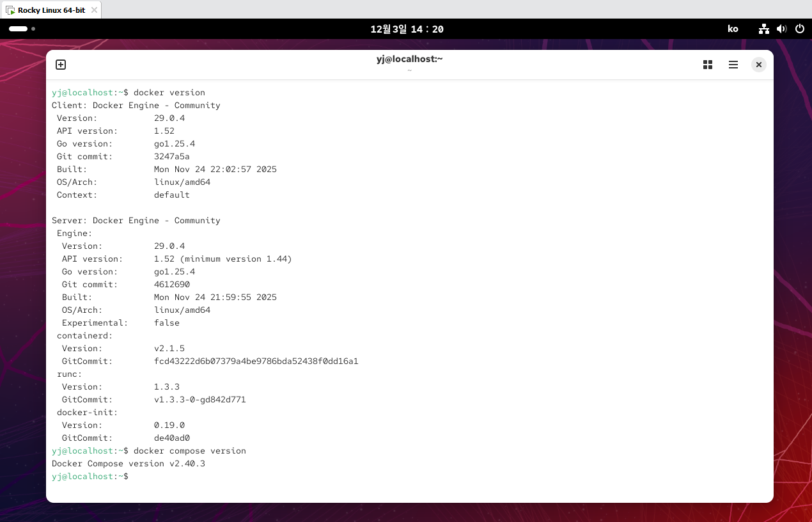Open the power menu icon
Screen dimensions: 812x522
pyautogui.click(x=799, y=29)
